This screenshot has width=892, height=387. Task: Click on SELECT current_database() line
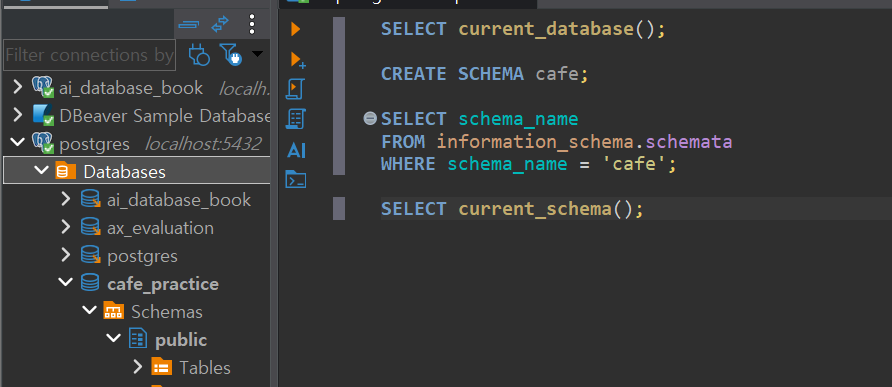click(x=523, y=29)
